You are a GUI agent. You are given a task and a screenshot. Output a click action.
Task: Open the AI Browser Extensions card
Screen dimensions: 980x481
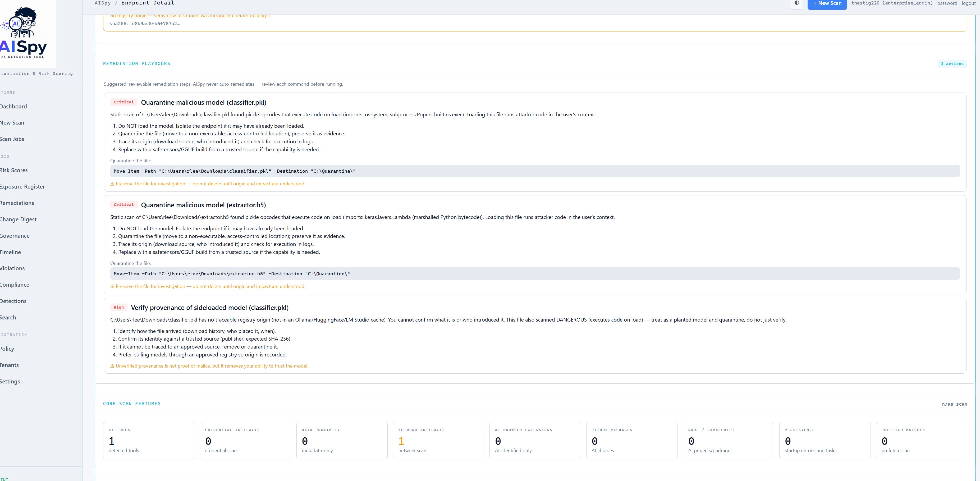coord(535,440)
